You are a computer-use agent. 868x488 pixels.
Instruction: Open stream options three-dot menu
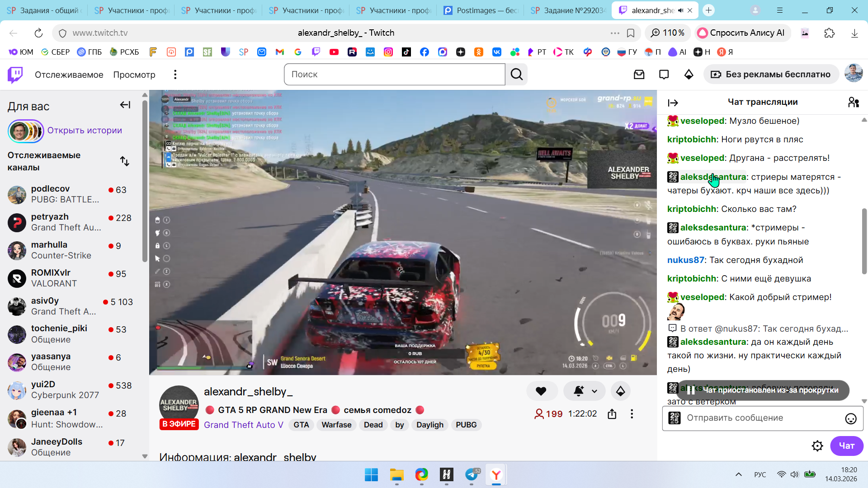tap(632, 414)
